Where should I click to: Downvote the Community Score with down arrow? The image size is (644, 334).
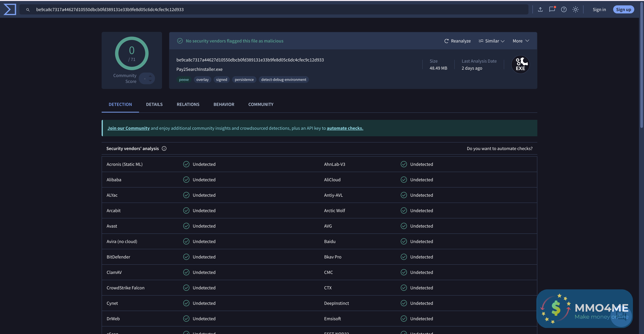(x=150, y=81)
